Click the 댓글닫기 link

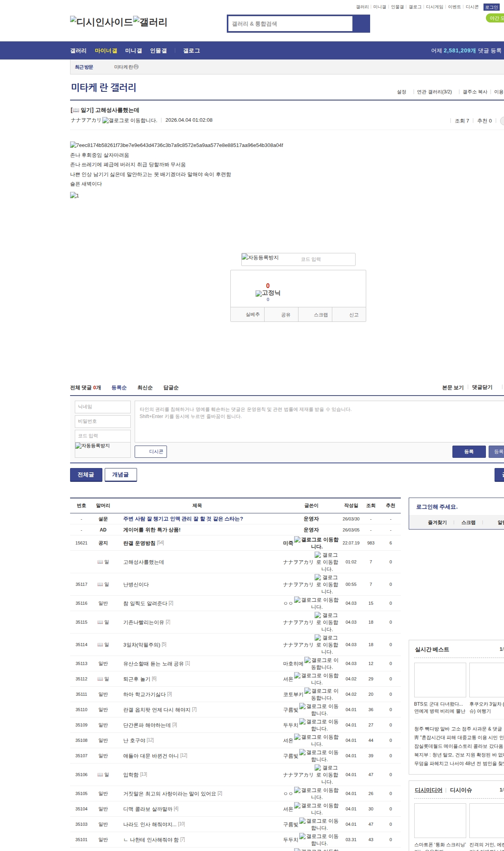(482, 387)
